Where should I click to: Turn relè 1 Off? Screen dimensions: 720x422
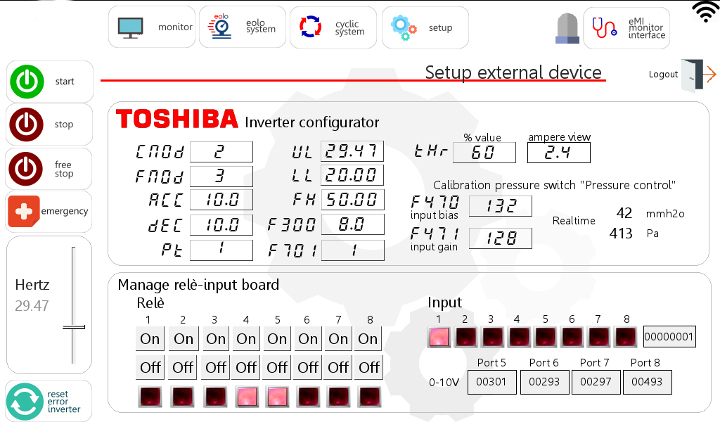(150, 367)
